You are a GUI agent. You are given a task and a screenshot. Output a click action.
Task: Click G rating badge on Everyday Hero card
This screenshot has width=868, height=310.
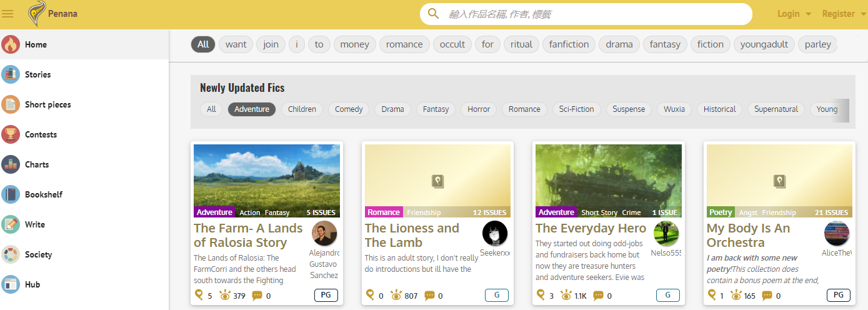[x=667, y=295]
